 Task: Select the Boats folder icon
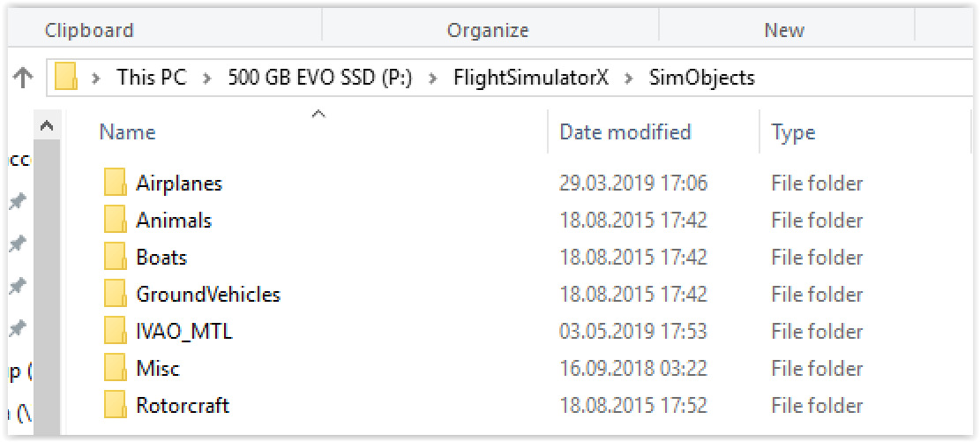click(116, 257)
